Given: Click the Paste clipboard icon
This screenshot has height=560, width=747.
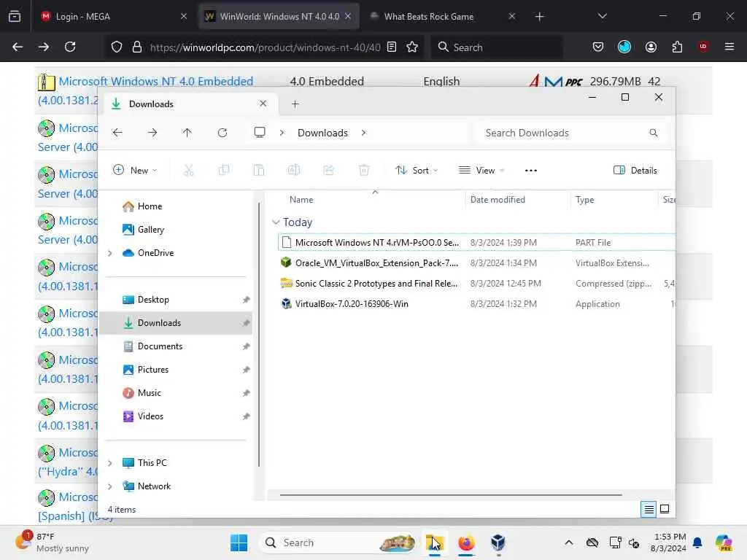Looking at the screenshot, I should coord(259,170).
